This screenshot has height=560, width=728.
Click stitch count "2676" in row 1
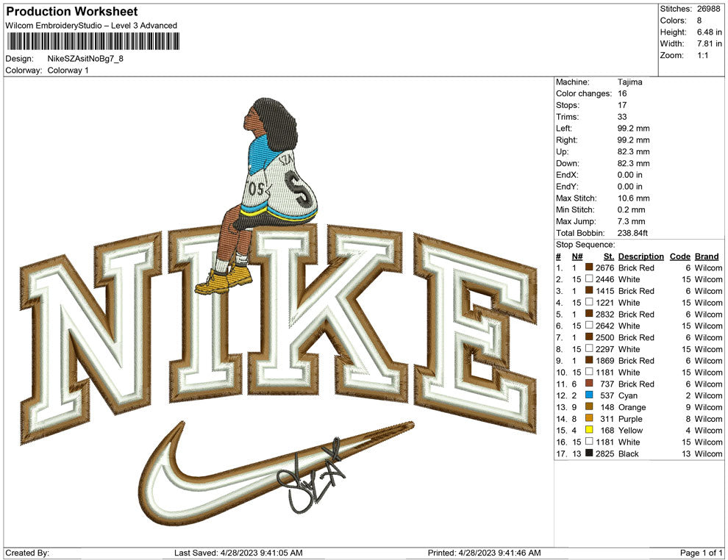coord(605,268)
